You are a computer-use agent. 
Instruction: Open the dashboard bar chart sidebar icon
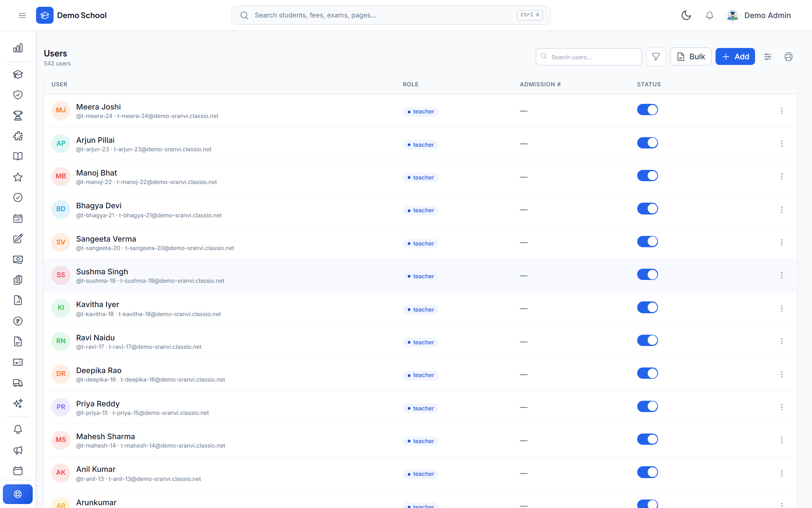18,48
